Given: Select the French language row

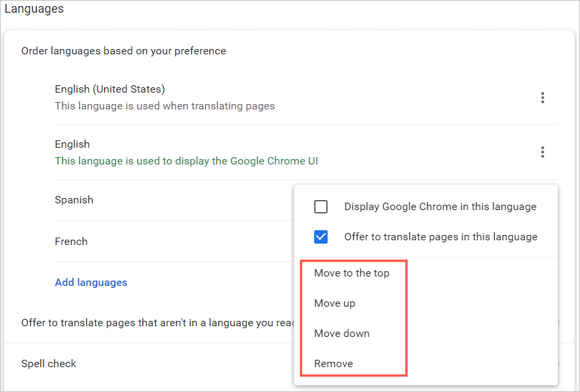Looking at the screenshot, I should [x=71, y=242].
